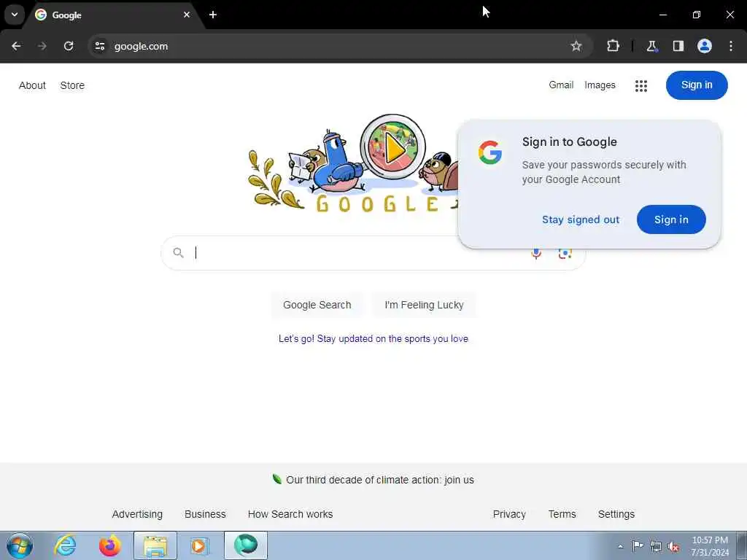The image size is (747, 560).
Task: Open the sports updates promo link
Action: coord(373,338)
